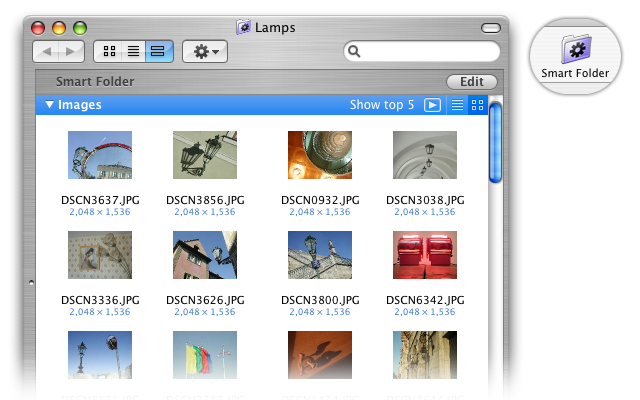
Task: Show Images group as icon grid
Action: click(x=477, y=105)
